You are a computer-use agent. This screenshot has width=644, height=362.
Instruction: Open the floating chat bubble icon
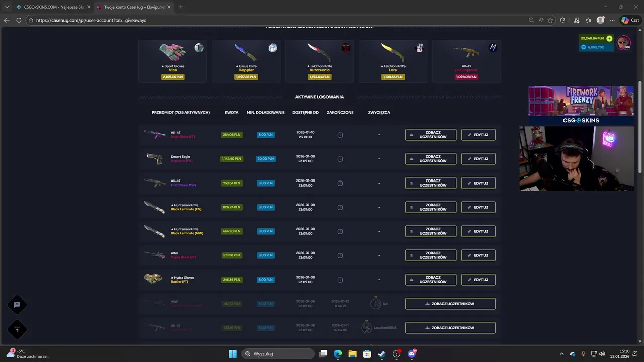(17, 305)
